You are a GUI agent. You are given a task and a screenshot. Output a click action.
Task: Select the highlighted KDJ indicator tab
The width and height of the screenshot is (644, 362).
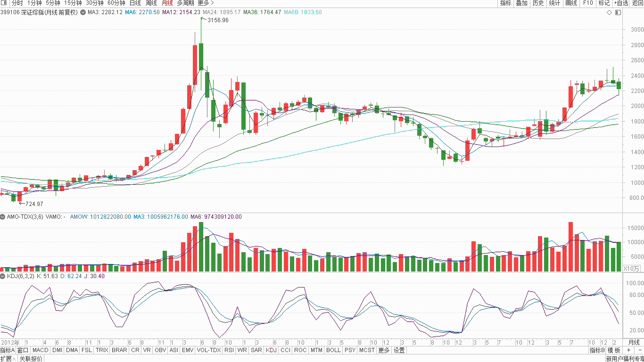pyautogui.click(x=271, y=350)
